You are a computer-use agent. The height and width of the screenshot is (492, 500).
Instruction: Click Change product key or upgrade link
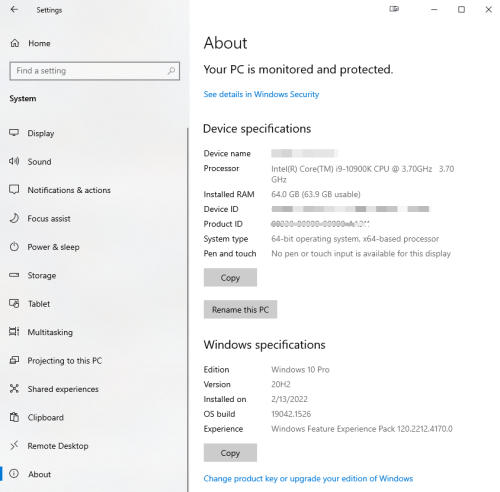[308, 479]
